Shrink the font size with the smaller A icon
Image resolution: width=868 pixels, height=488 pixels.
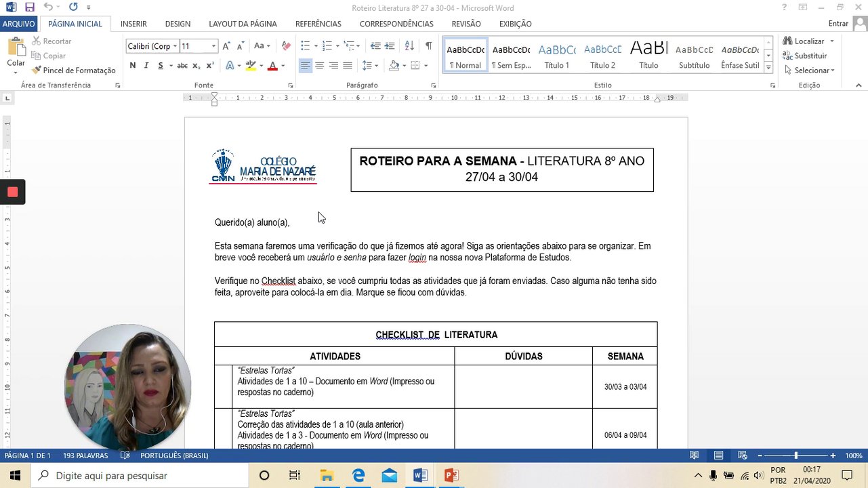click(241, 46)
